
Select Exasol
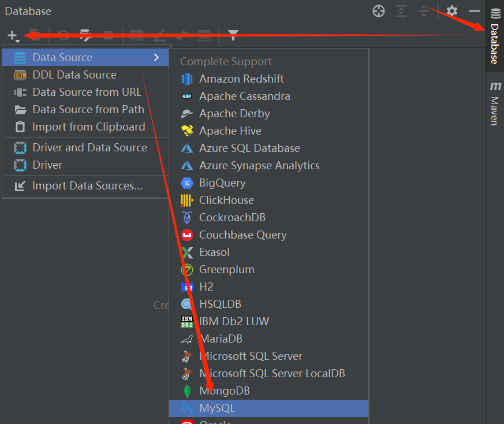click(x=268, y=252)
